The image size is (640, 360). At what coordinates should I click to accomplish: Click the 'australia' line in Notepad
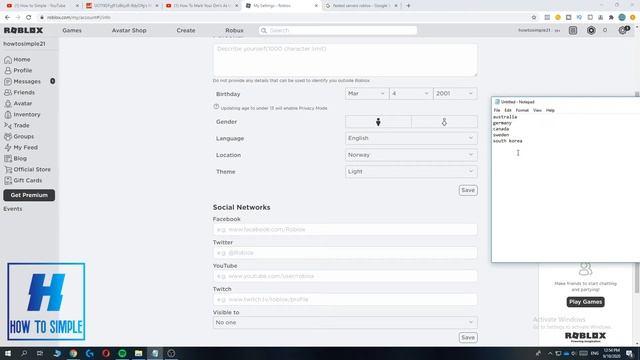tap(505, 117)
